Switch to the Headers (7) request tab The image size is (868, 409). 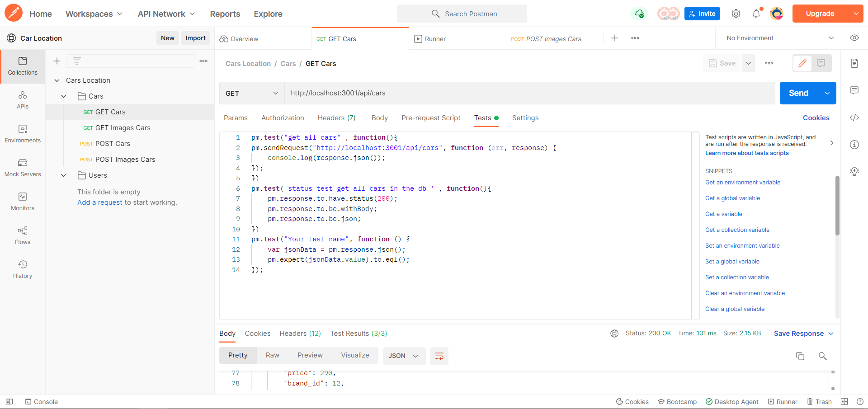336,118
